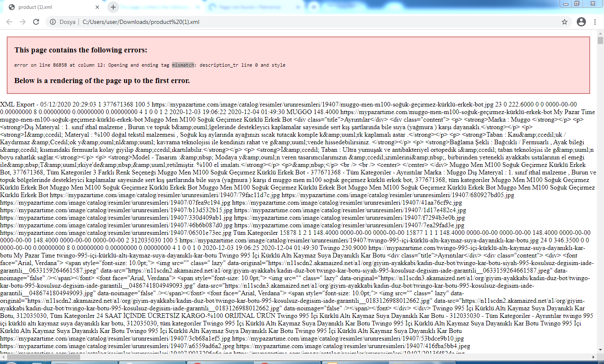Image resolution: width=604 pixels, height=364 pixels.
Task: Click the horizontal scrollbar left arrow
Action: click(x=3, y=357)
